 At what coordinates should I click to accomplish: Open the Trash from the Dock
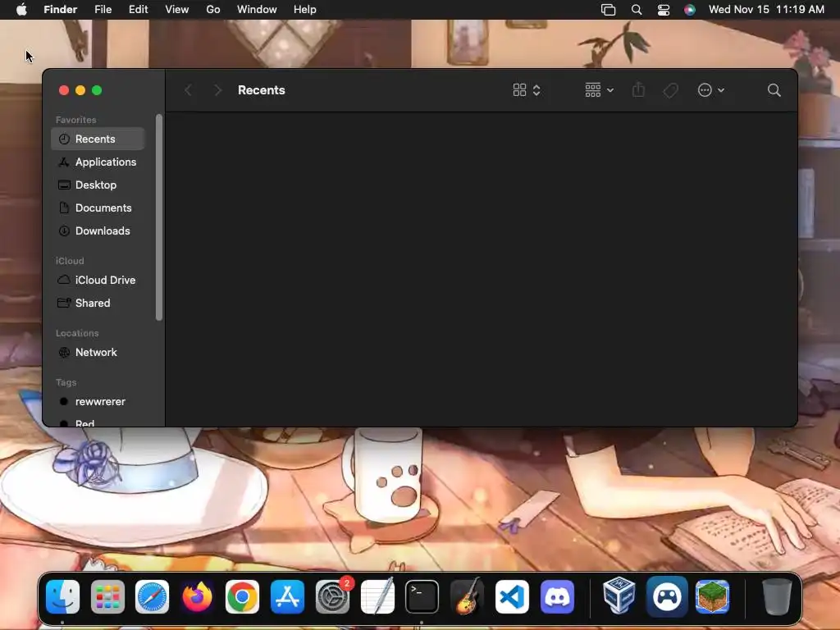pos(776,596)
